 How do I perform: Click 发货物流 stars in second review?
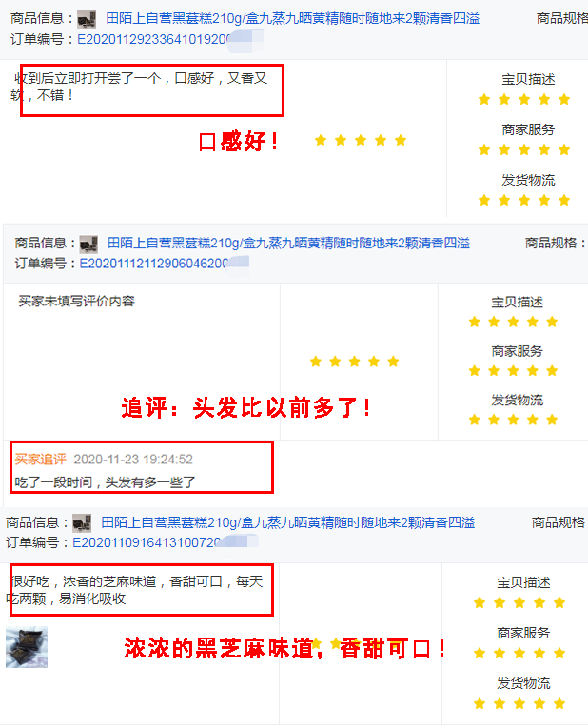pyautogui.click(x=513, y=420)
